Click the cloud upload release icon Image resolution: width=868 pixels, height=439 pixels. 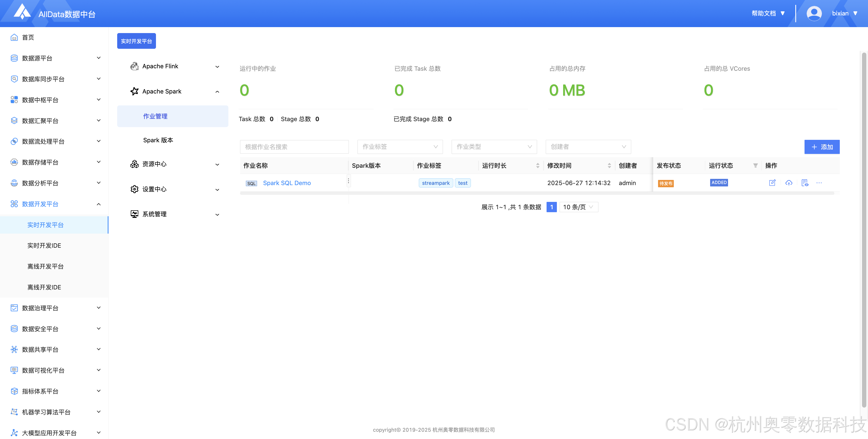[789, 183]
